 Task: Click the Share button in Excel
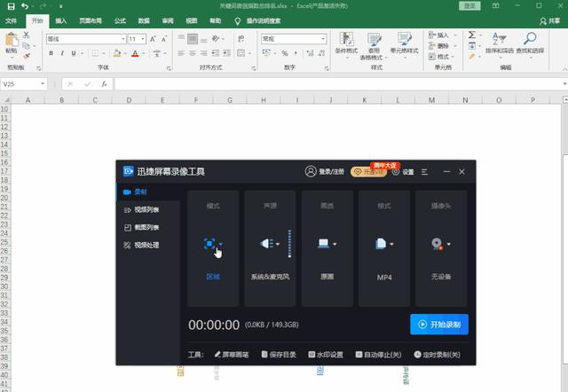[x=550, y=21]
